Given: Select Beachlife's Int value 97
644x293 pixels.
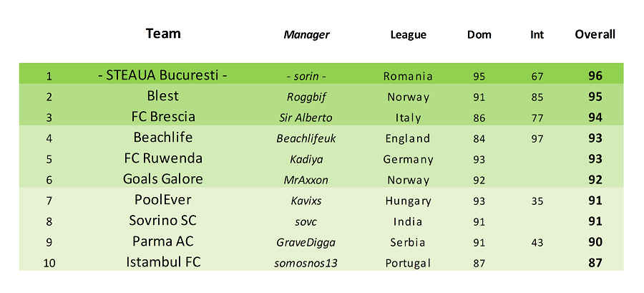Looking at the screenshot, I should pos(537,139).
